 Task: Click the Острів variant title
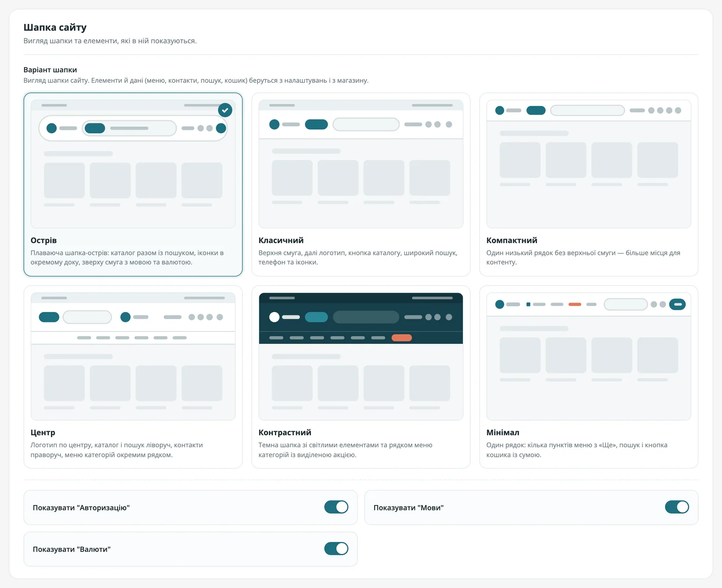pyautogui.click(x=44, y=240)
